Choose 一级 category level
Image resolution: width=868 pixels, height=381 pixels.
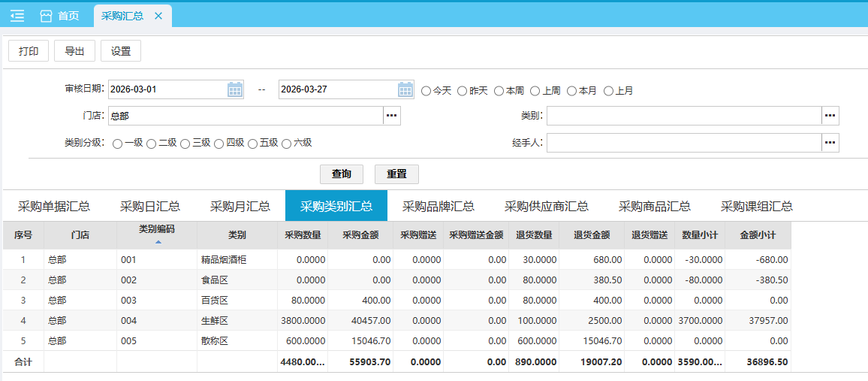click(x=117, y=144)
